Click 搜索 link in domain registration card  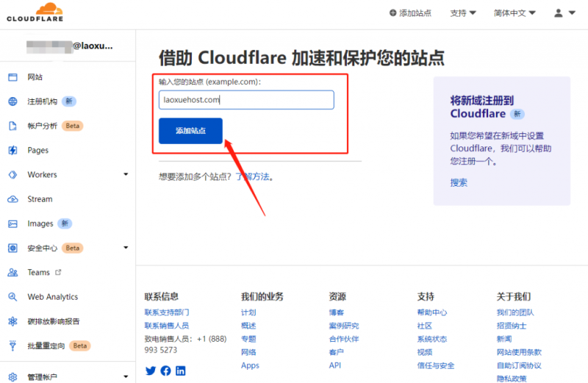click(459, 183)
